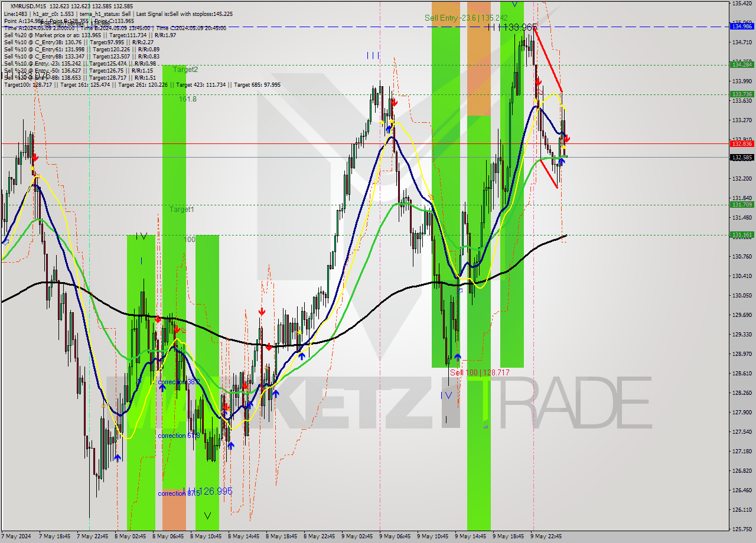Click the red sell arrow beside 132.836 tag
This screenshot has width=756, height=543.
click(567, 138)
